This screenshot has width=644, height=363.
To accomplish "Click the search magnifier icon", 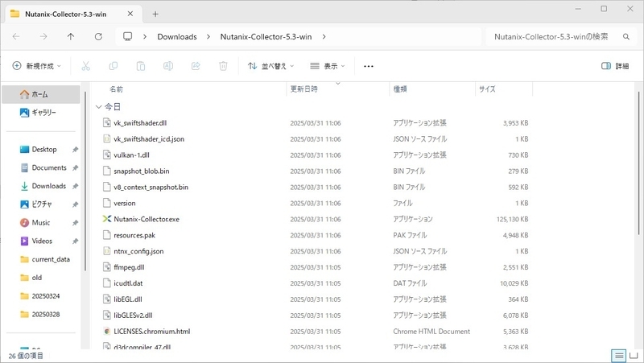I will (x=626, y=36).
